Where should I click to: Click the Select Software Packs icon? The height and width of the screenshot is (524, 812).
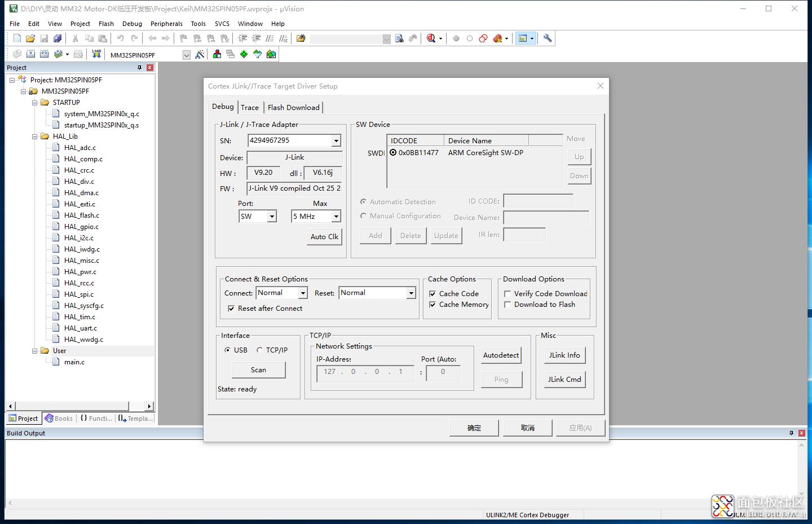pyautogui.click(x=258, y=54)
